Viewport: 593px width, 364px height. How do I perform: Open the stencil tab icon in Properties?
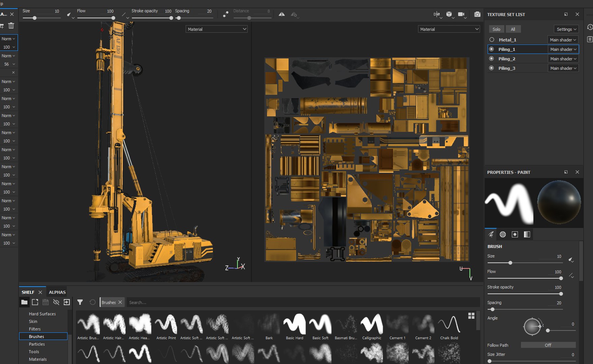pyautogui.click(x=515, y=234)
